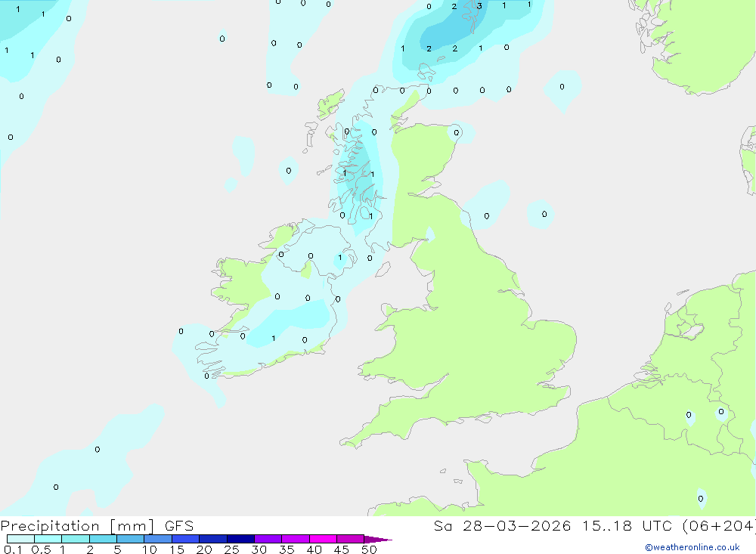Click the '0.5' legend scale label
Viewport: 756px width, 554px height.
[41, 549]
